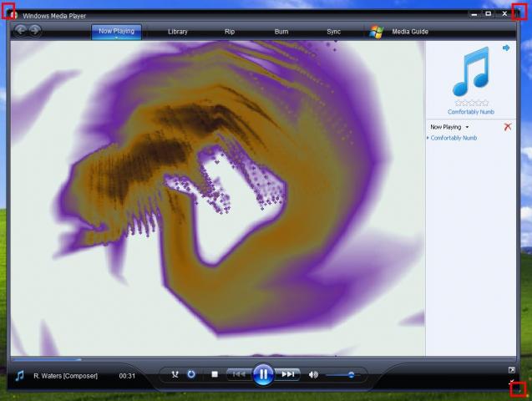Select Comfortably Numb in the playlist
The image size is (532, 401).
point(453,138)
